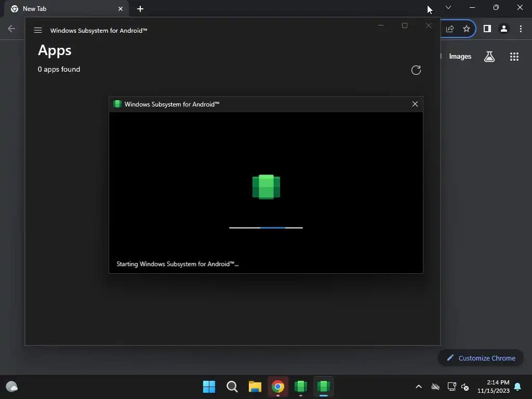Open Google apps grid
Screen dimensions: 532x399
[x=514, y=56]
